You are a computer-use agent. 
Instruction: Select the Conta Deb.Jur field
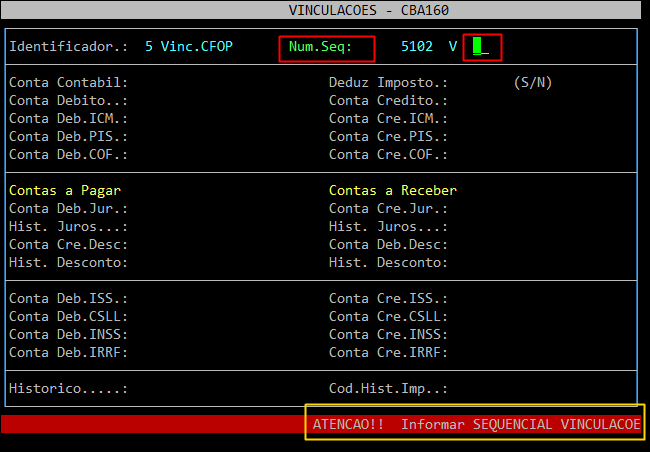[x=200, y=208]
